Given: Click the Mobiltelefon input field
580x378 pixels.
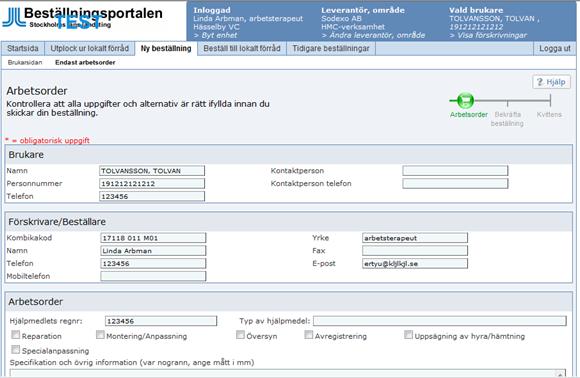Looking at the screenshot, I should click(x=153, y=276).
